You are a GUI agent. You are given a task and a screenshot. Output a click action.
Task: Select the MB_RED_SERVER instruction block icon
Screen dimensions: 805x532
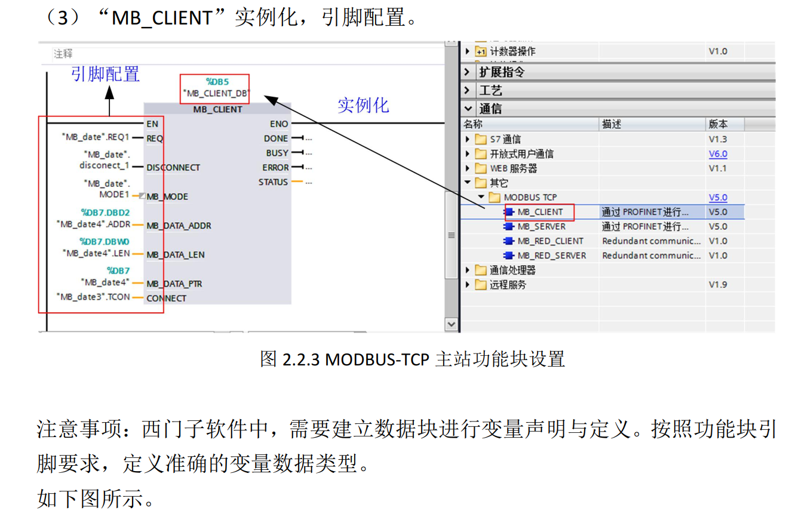[509, 256]
